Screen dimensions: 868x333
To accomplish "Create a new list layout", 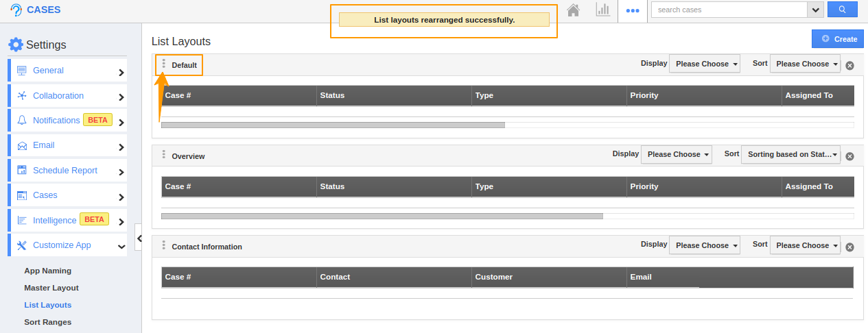I will click(x=838, y=39).
